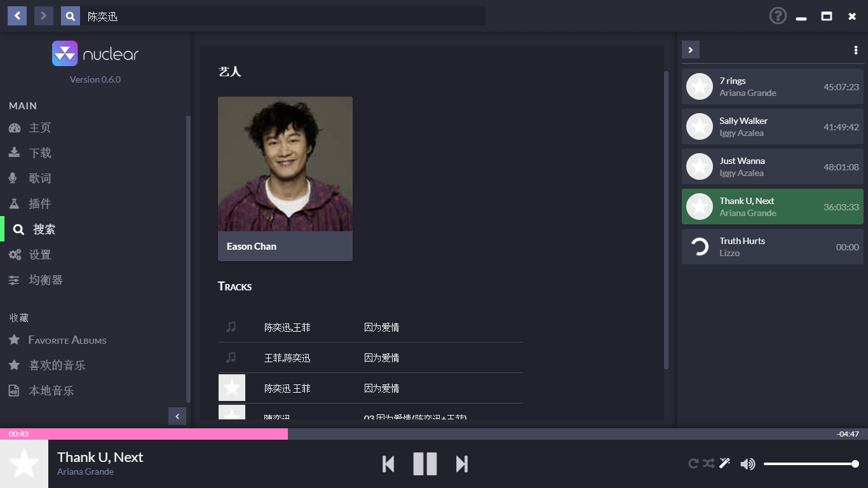Click the -04:47 remaining time

848,434
